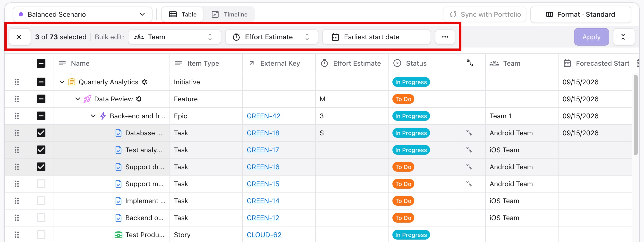Open the bulk edit Team dropdown
644x242 pixels.
(175, 37)
